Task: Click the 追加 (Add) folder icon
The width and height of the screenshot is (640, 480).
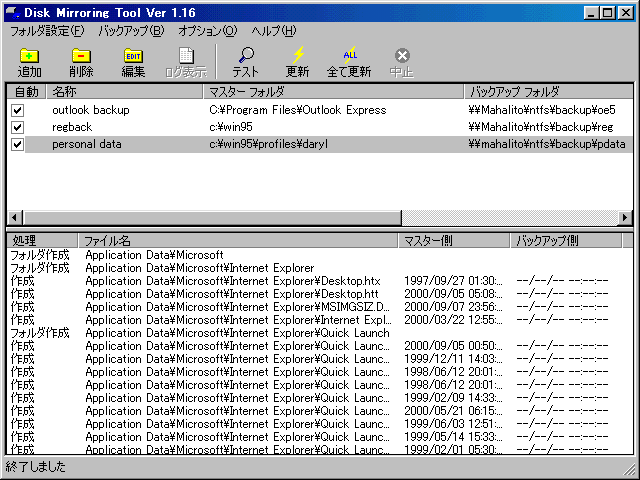Action: tap(29, 56)
